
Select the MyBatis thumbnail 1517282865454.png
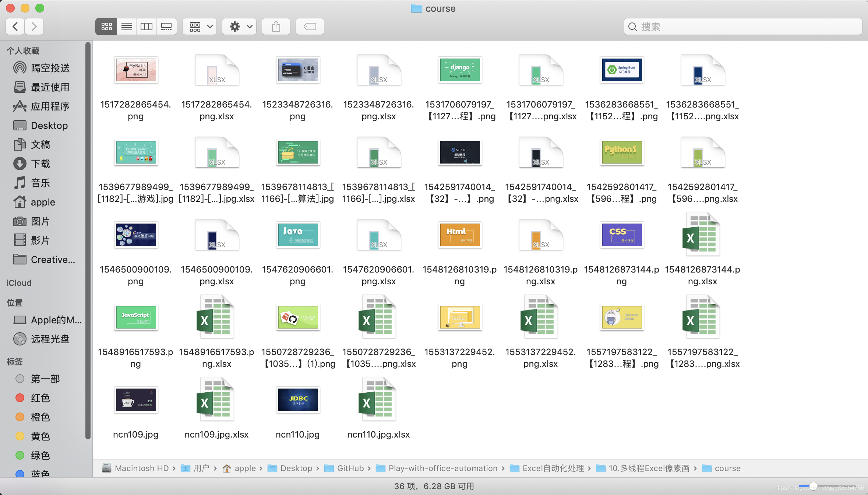136,70
